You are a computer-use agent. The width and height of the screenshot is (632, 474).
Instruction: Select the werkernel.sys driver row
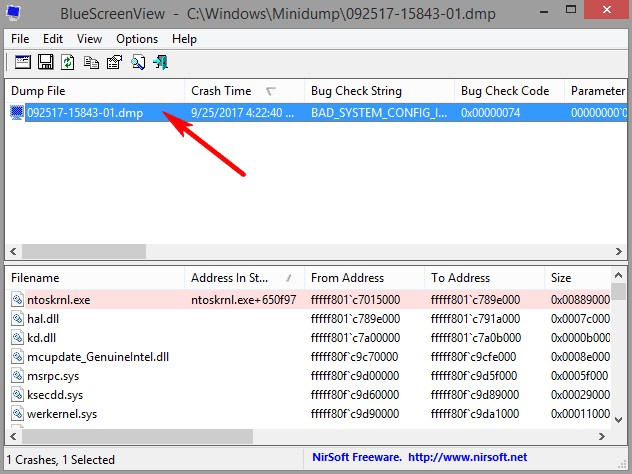click(x=308, y=414)
